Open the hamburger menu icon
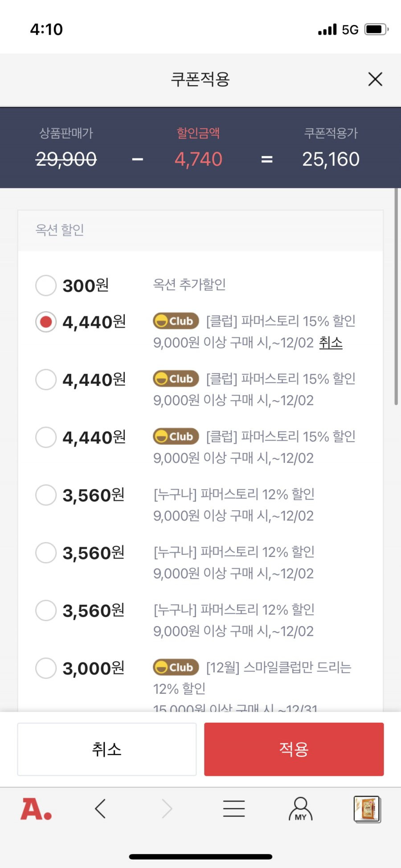Screen dimensions: 401x868 [x=234, y=809]
